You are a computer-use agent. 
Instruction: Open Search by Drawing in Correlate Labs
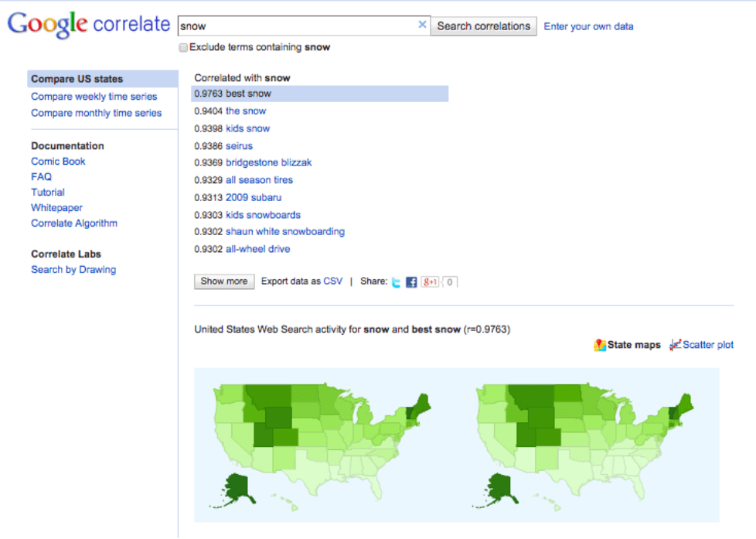(73, 270)
